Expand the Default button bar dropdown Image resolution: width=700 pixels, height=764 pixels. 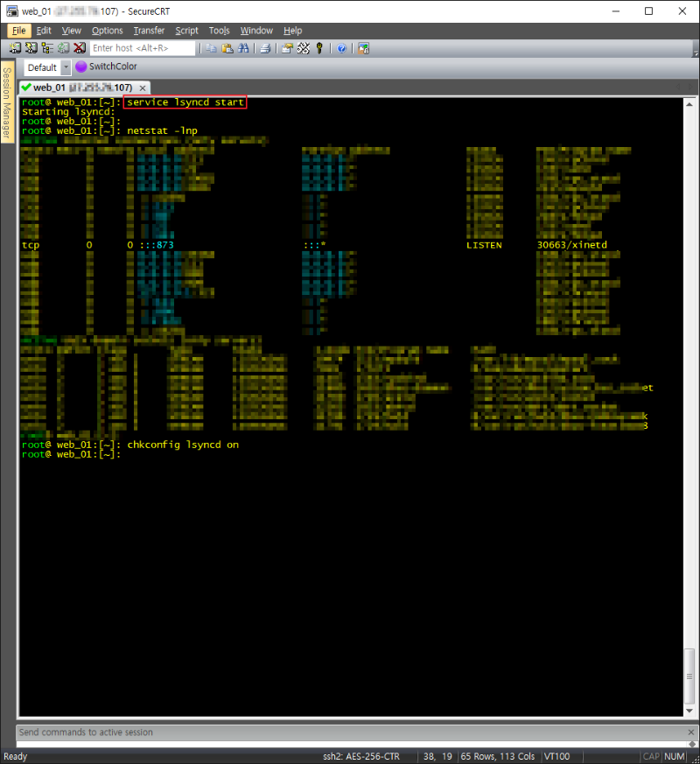(66, 67)
